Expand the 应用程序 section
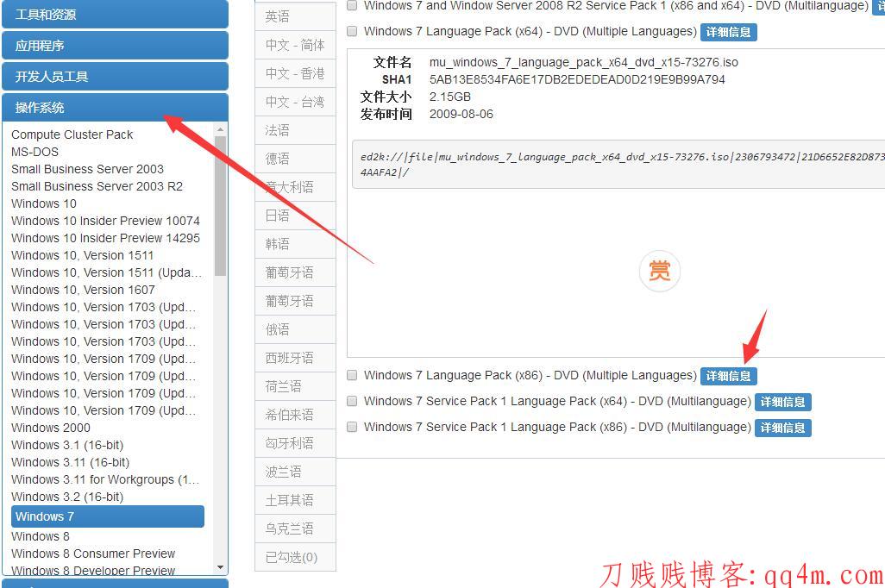Screen dimensions: 885x588 pos(115,46)
